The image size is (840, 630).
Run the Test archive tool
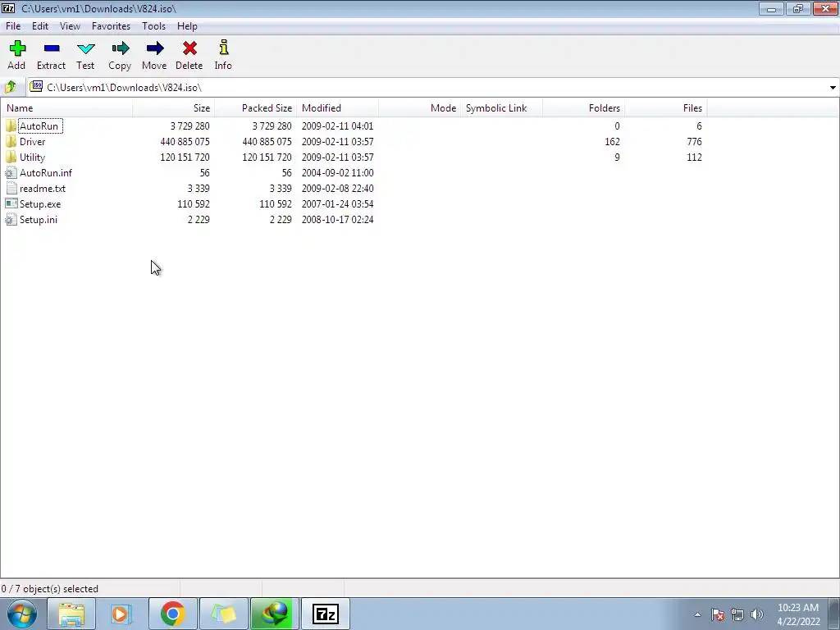click(85, 48)
